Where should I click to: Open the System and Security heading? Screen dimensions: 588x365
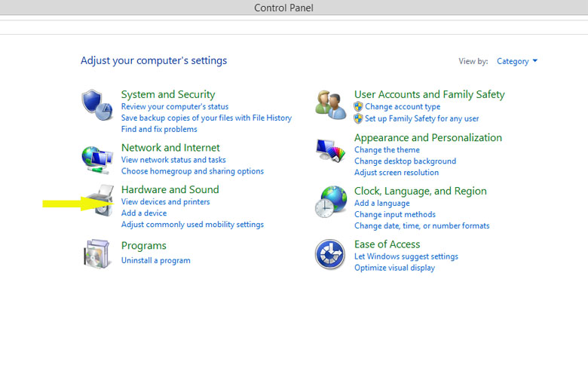tap(168, 94)
